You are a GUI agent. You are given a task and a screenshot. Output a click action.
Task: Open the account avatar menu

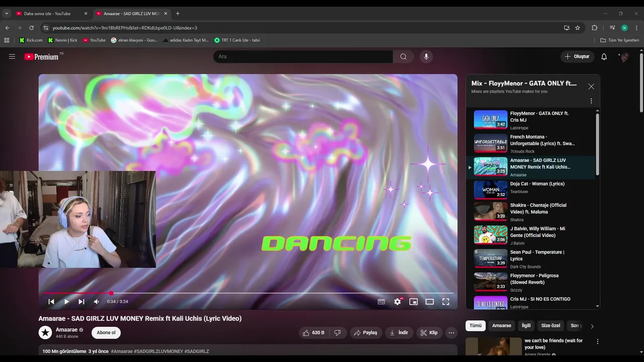pyautogui.click(x=624, y=57)
